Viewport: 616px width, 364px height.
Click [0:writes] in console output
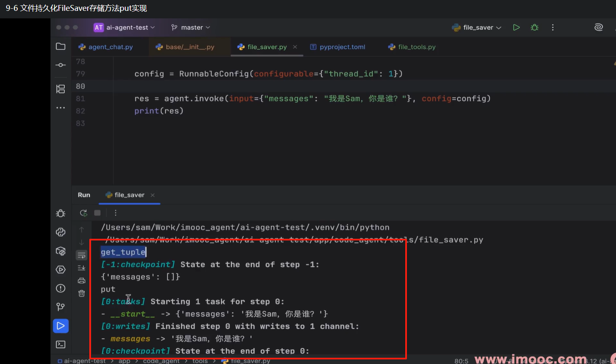[125, 326]
